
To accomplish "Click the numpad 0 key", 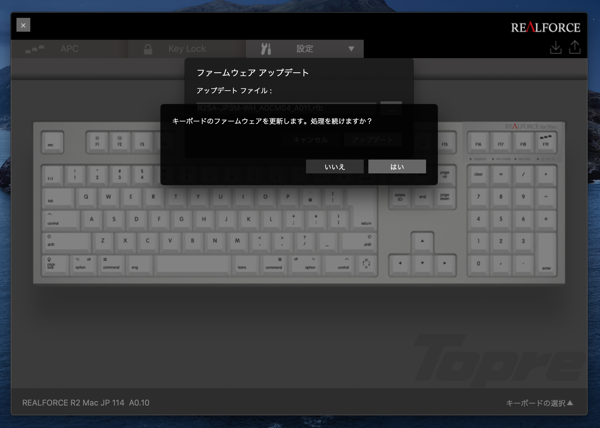I will [x=478, y=264].
